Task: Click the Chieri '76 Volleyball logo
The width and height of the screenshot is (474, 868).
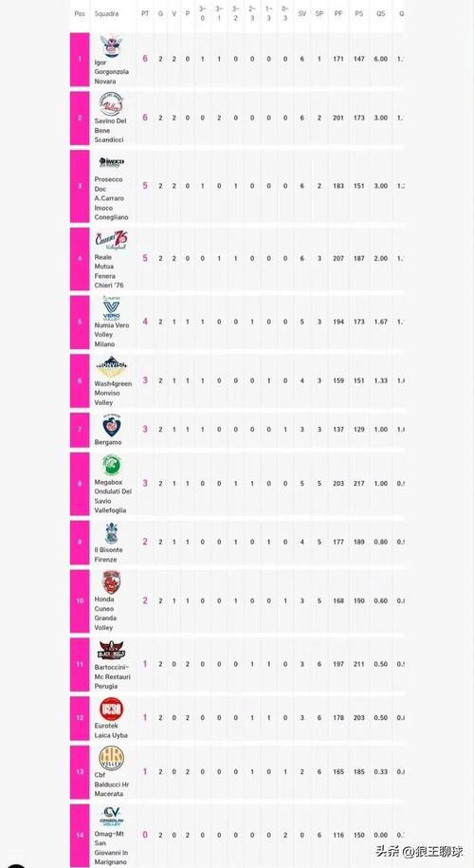Action: (x=111, y=240)
